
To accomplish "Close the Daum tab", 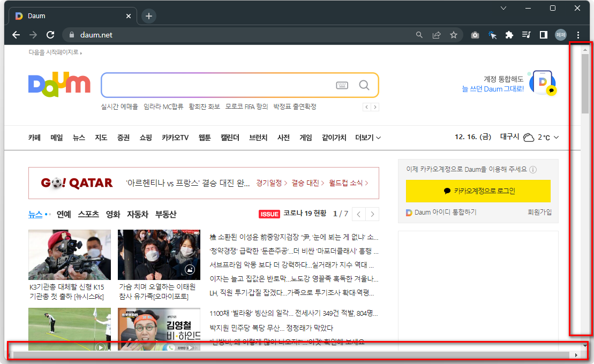I will (129, 16).
